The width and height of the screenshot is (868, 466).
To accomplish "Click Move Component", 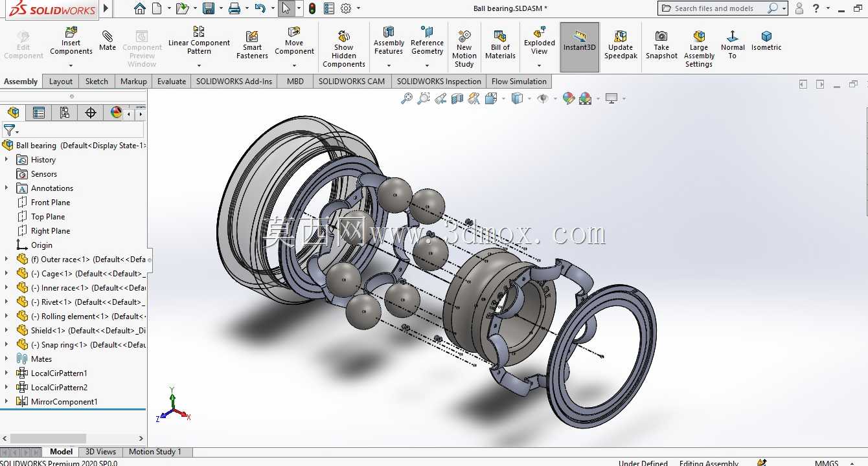I will [294, 41].
